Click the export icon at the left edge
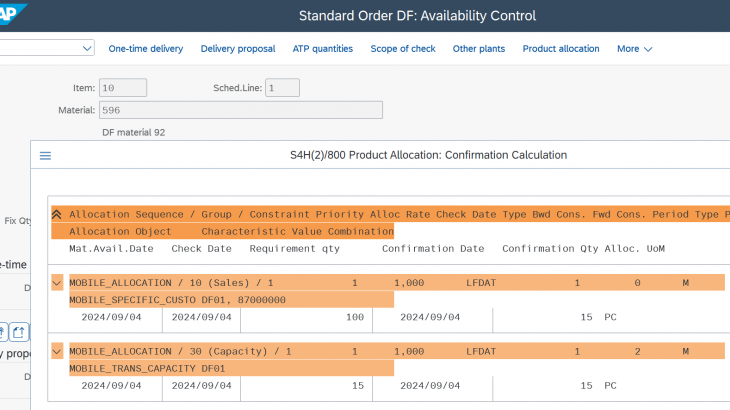This screenshot has height=410, width=730. coord(19,332)
